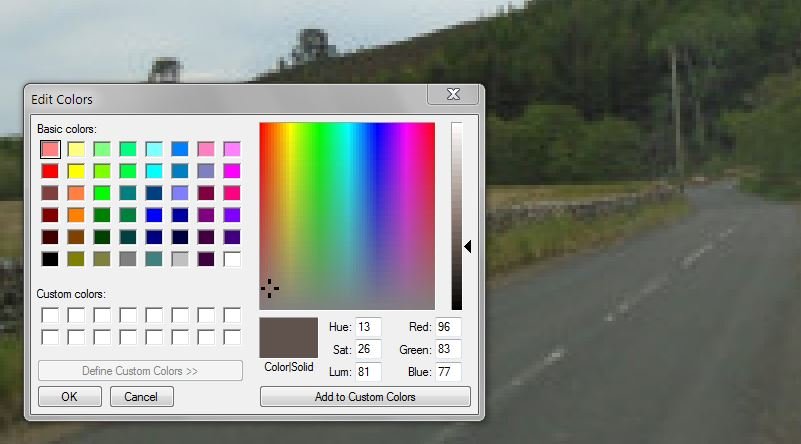
Task: Select the white basic color swatch
Action: (x=232, y=259)
